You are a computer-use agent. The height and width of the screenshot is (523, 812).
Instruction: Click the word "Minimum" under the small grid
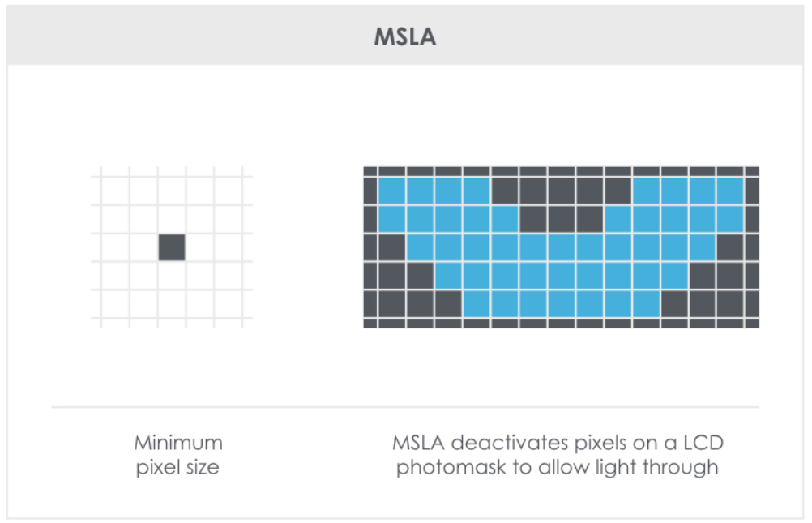178,444
